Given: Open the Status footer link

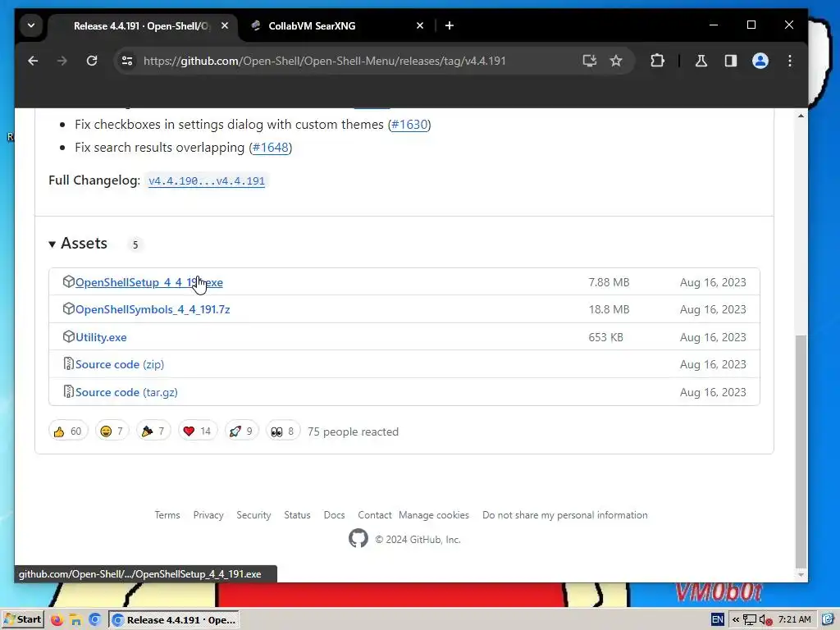Looking at the screenshot, I should pos(297,515).
